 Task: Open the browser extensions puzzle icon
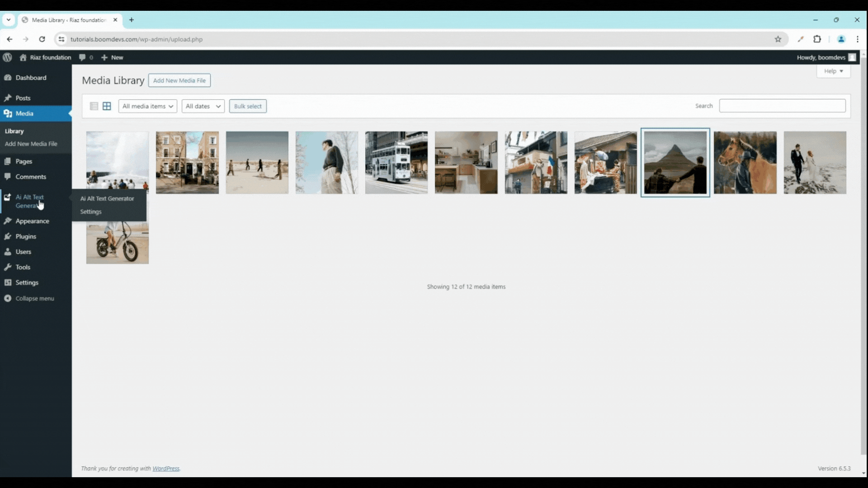tap(817, 39)
